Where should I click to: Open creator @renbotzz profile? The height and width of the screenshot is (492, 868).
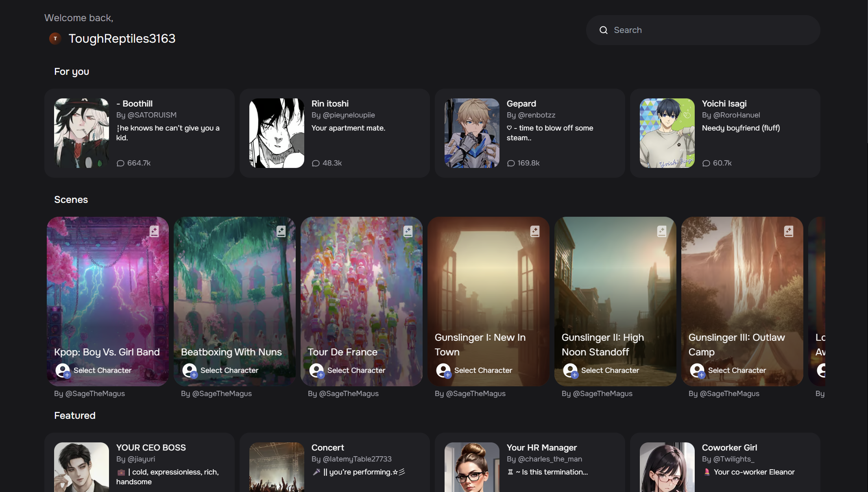pos(537,115)
